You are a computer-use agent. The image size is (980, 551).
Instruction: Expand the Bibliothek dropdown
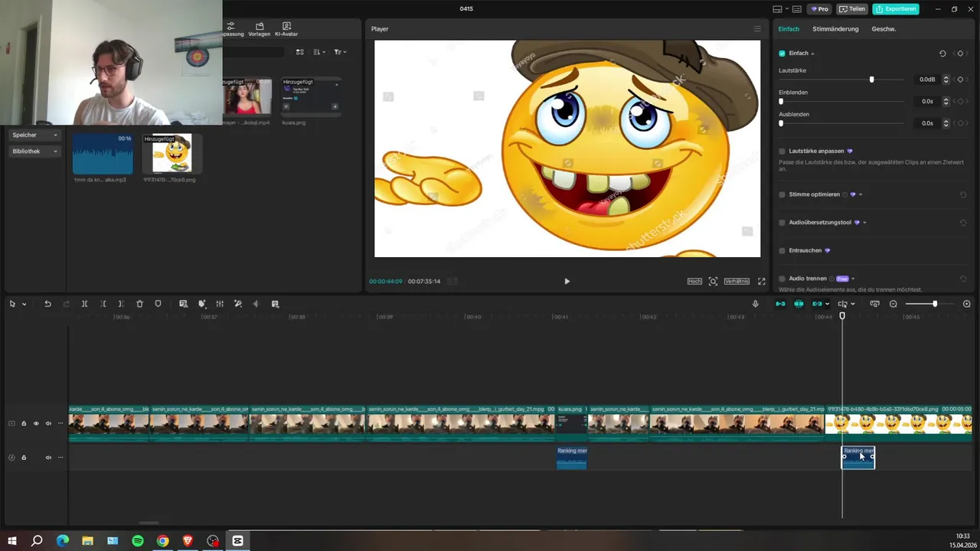(x=34, y=152)
